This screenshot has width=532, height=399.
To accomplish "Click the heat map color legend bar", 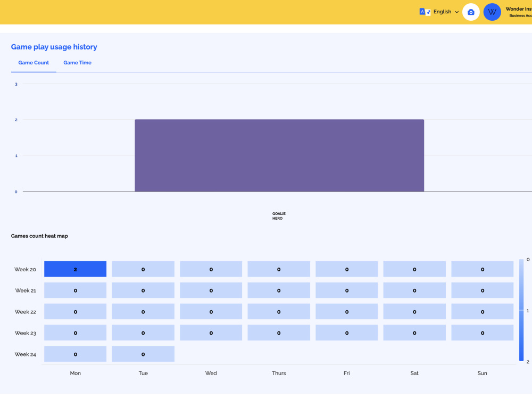I will click(x=521, y=310).
